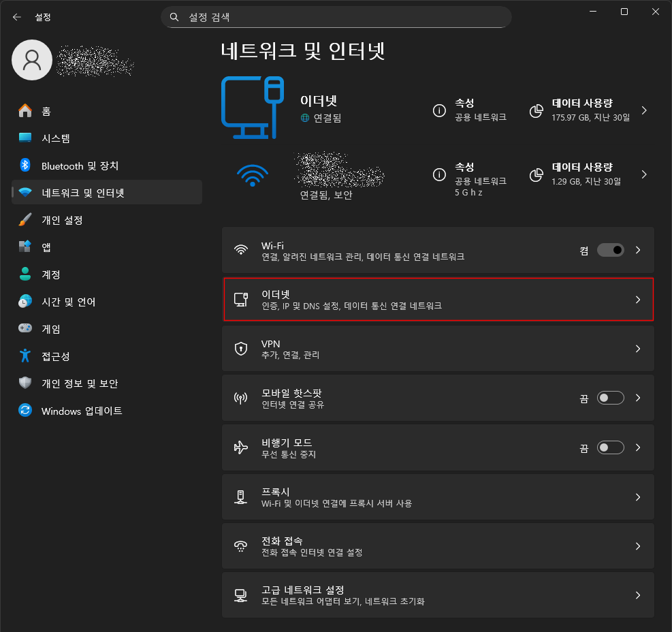Open 전화 접속 인터넷 연결 설정 row
Image resolution: width=672 pixels, height=632 pixels.
pos(438,546)
